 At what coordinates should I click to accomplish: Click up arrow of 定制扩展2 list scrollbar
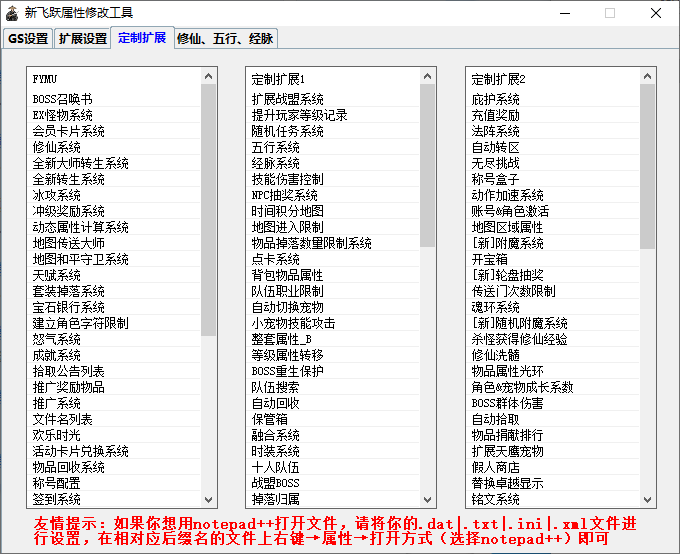[x=648, y=76]
